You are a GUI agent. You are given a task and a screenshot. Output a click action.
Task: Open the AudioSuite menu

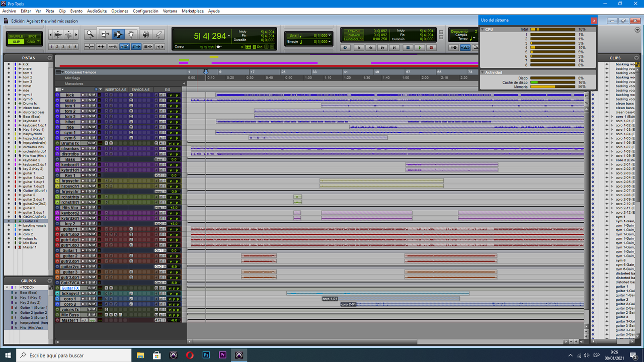tap(97, 11)
